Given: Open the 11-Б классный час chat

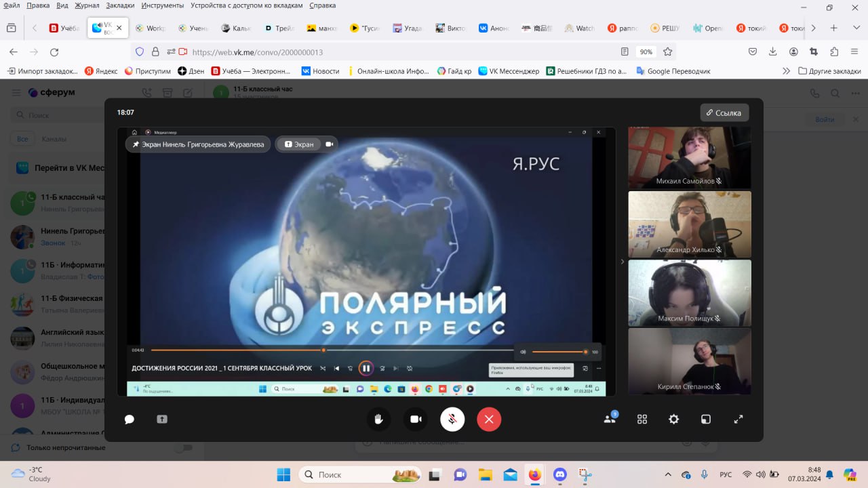Looking at the screenshot, I should (x=58, y=202).
